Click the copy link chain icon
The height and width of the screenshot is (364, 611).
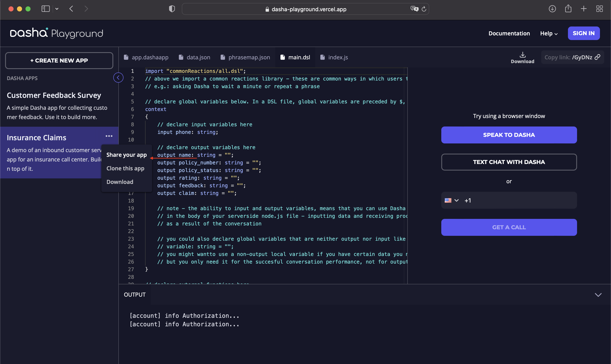(x=597, y=57)
